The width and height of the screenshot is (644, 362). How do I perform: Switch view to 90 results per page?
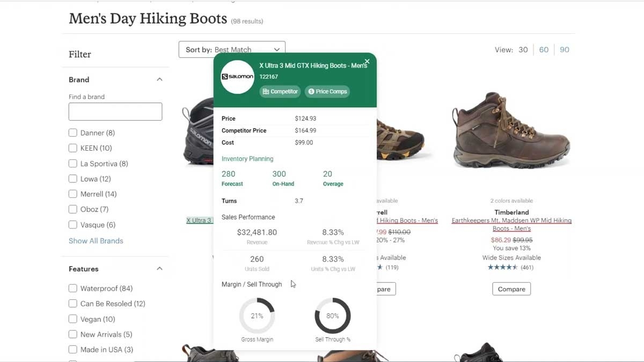click(564, 49)
